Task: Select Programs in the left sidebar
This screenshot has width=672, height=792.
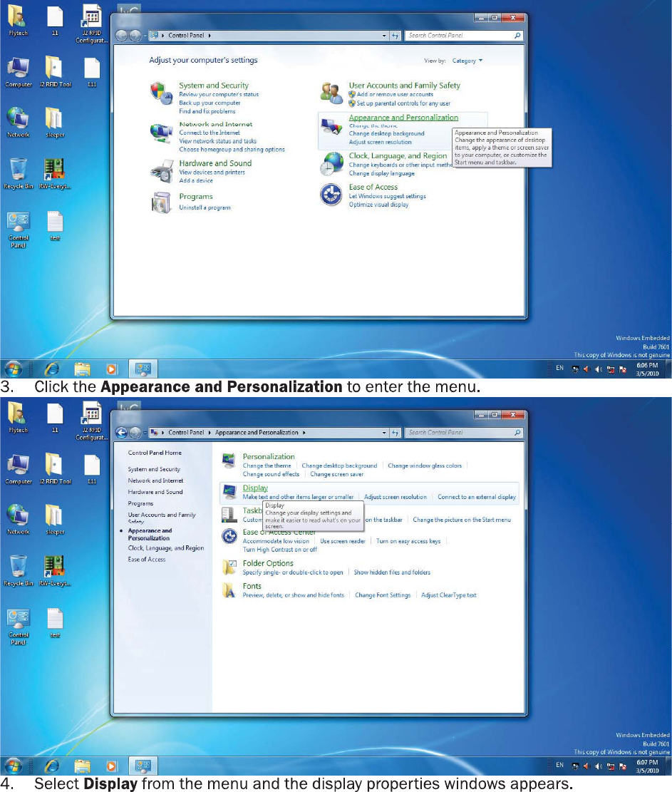Action: 140,503
